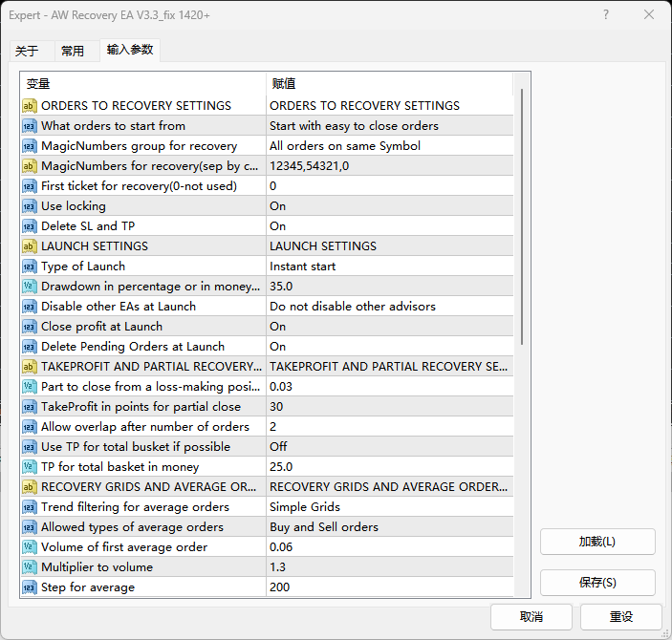Image resolution: width=672 pixels, height=640 pixels.
Task: Open the 'Simple Grids' trend filtering value
Action: tap(390, 507)
